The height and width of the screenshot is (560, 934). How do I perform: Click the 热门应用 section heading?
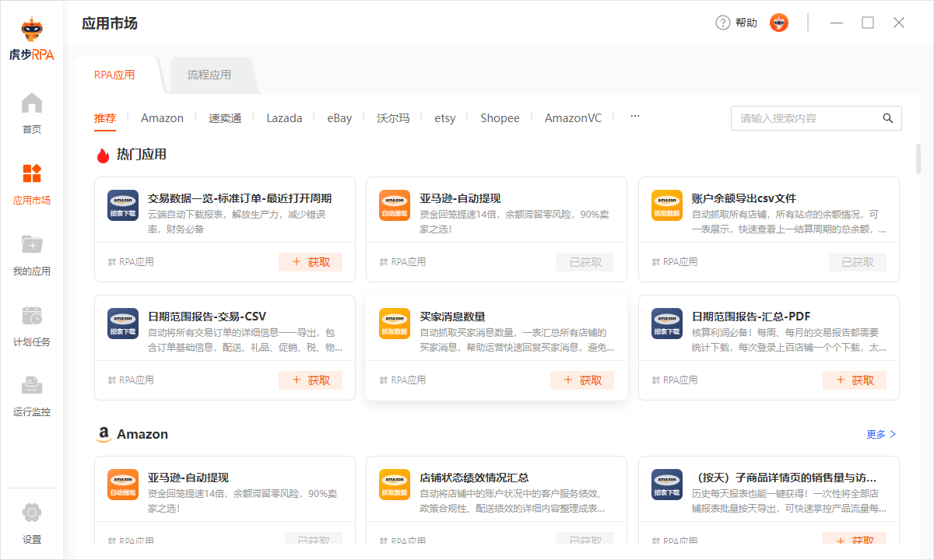142,154
